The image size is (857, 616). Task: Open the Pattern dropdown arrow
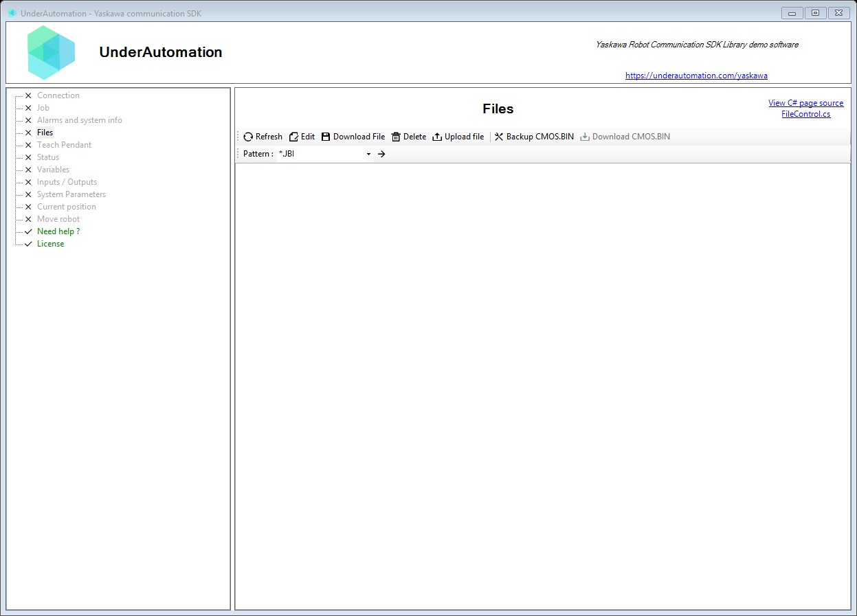click(x=368, y=154)
